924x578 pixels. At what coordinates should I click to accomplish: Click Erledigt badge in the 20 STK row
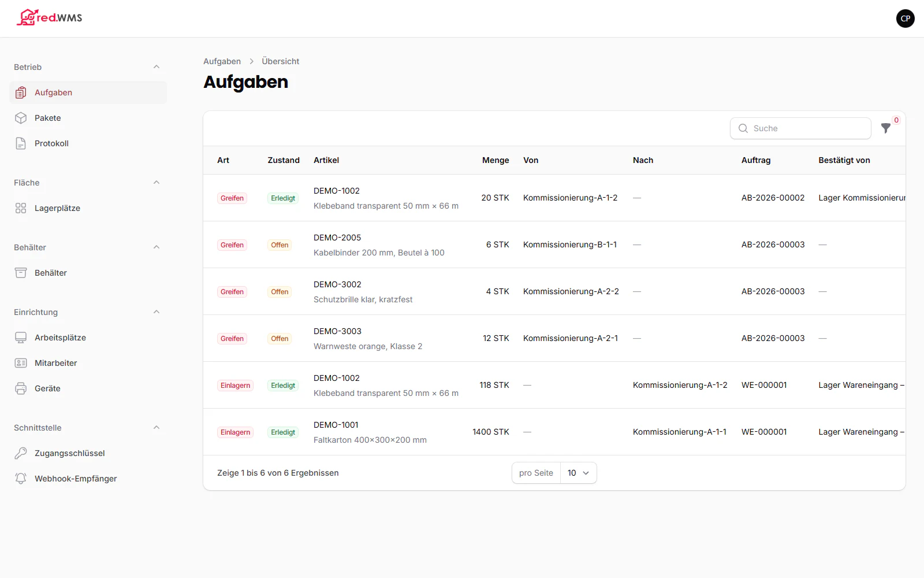coord(283,198)
